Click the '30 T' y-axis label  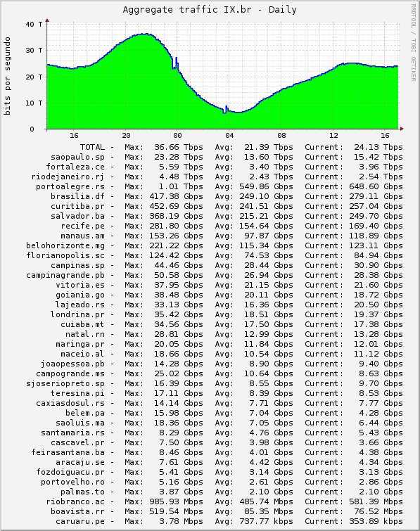tap(34, 51)
